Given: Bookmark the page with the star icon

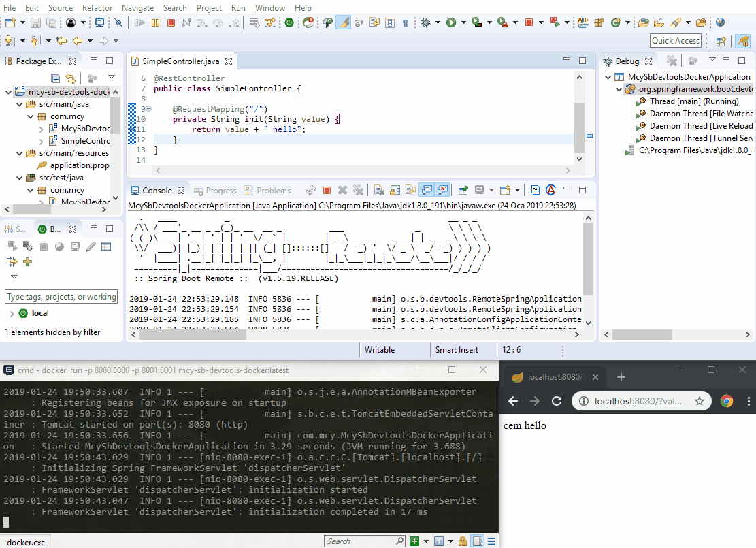Looking at the screenshot, I should pyautogui.click(x=699, y=401).
